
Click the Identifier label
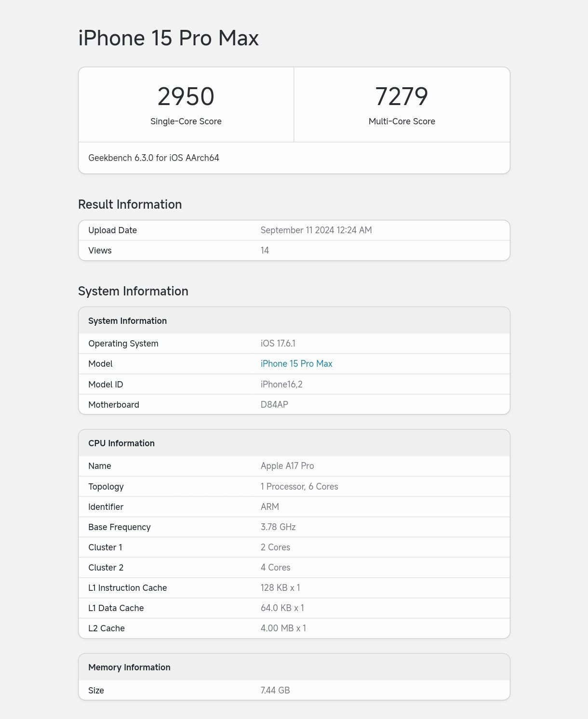(x=106, y=507)
